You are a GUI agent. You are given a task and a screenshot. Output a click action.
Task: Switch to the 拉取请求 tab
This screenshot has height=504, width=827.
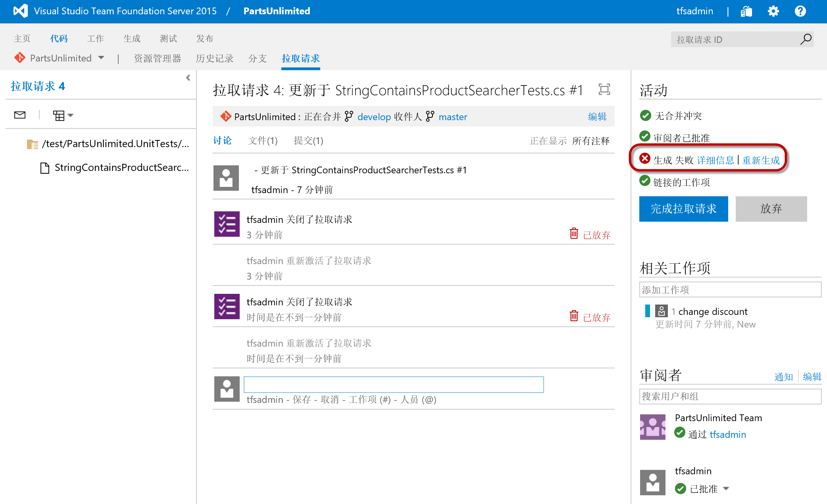pos(301,58)
